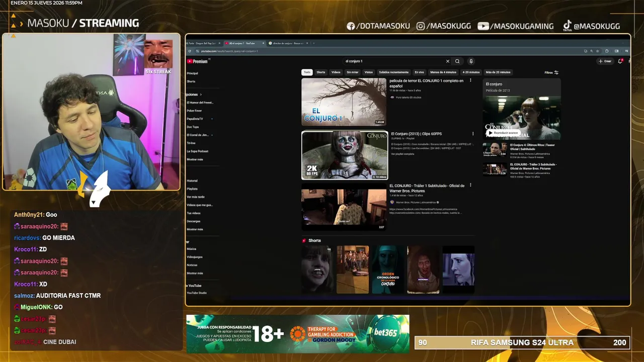
Task: Open 'Historial' in the sidebar
Action: tap(192, 180)
